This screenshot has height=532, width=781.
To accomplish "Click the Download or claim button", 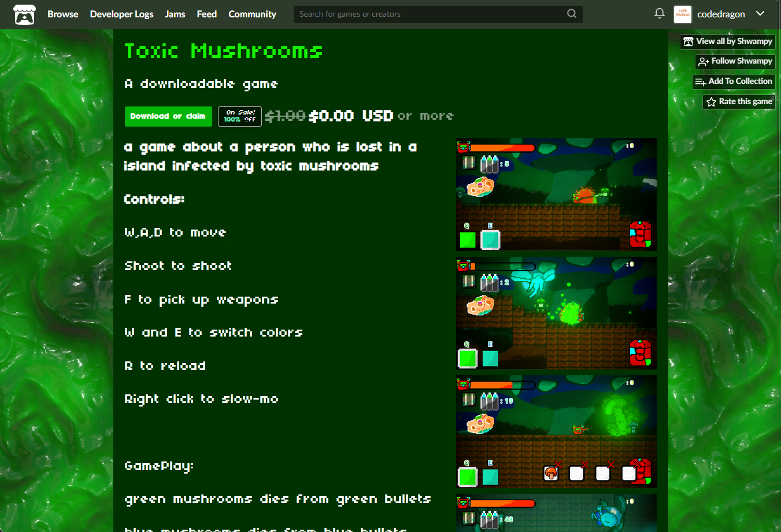I will coord(168,116).
